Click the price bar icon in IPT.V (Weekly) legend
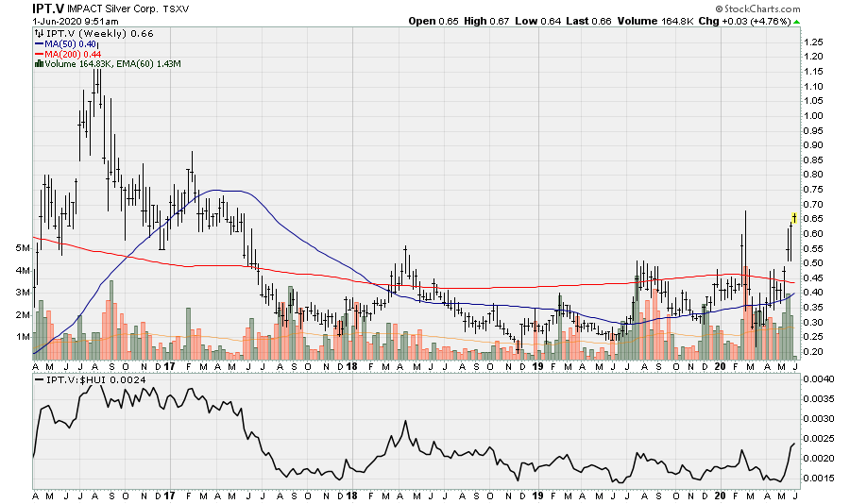The width and height of the screenshot is (850, 504). click(x=39, y=34)
